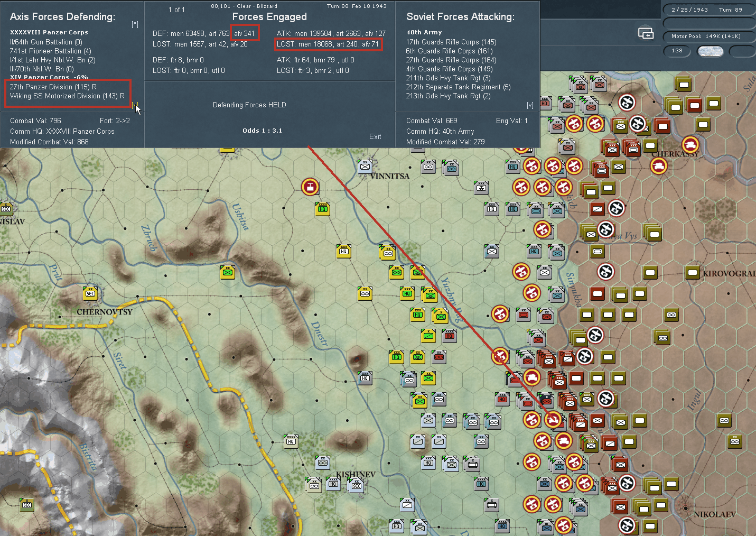Select the infantry counter beside the Vinnitsa label
The width and height of the screenshot is (756, 536).
[x=365, y=167]
